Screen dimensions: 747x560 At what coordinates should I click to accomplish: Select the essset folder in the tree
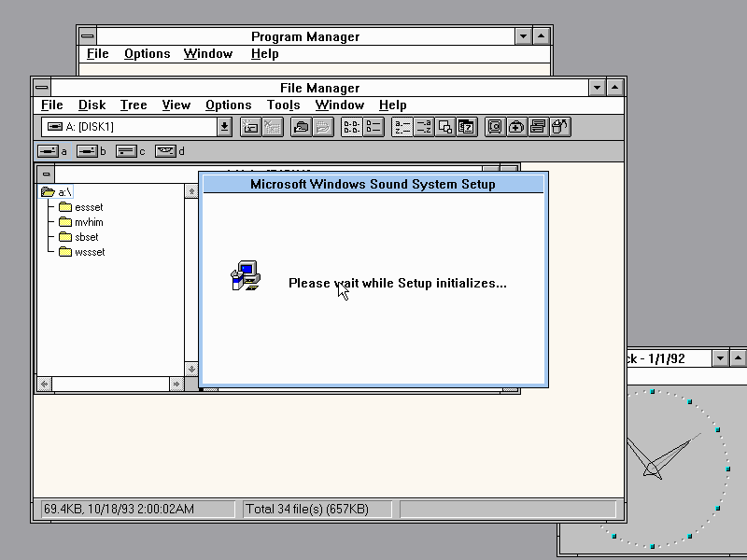tap(89, 207)
